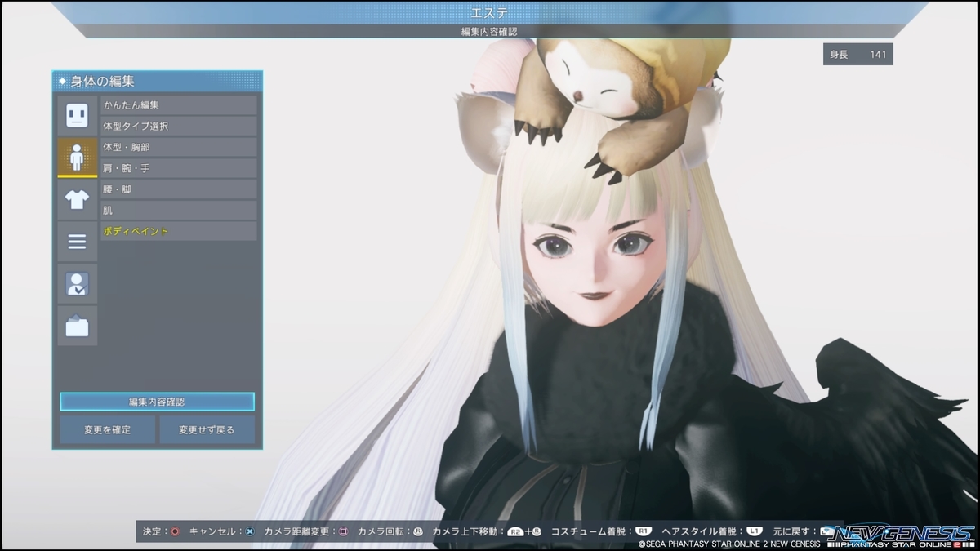Open 腰・脚 editing entry
The height and width of the screenshot is (551, 980).
pos(179,189)
